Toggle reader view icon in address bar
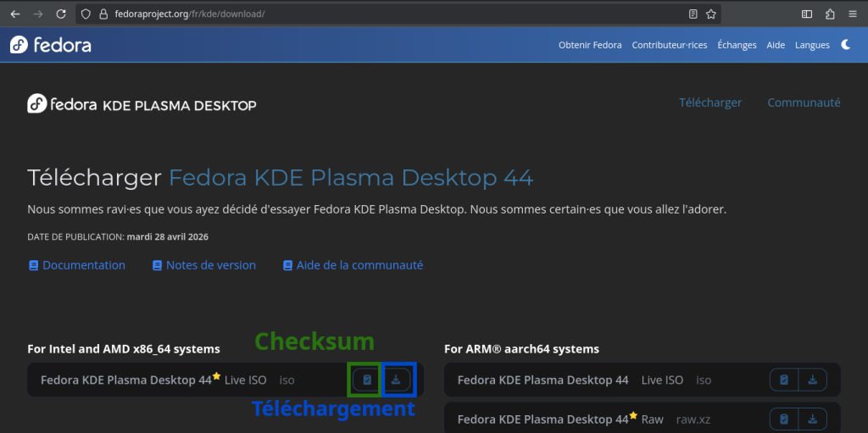The height and width of the screenshot is (433, 868). 693,14
